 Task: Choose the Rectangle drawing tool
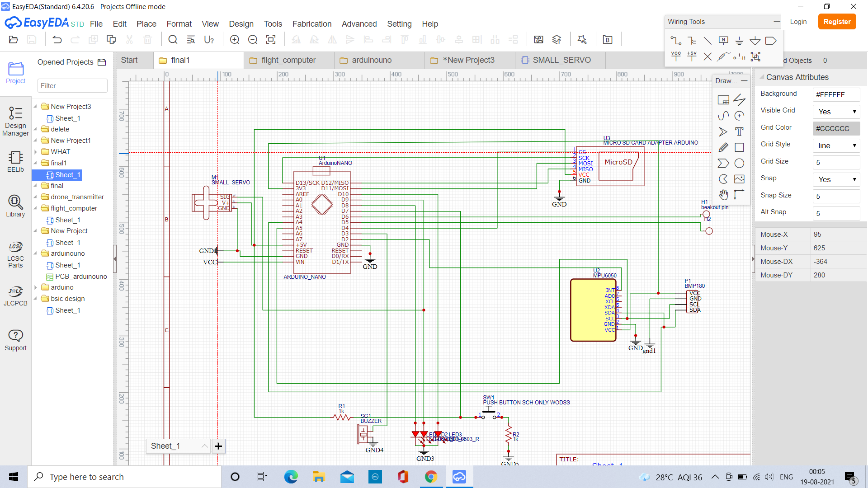coord(740,147)
